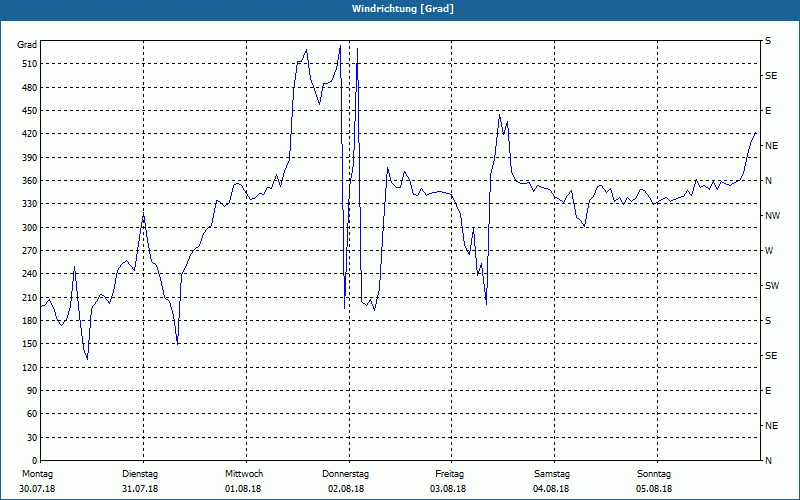Select the "W" compass label on the right axis
Screen dimensions: 800x500
pyautogui.click(x=769, y=251)
